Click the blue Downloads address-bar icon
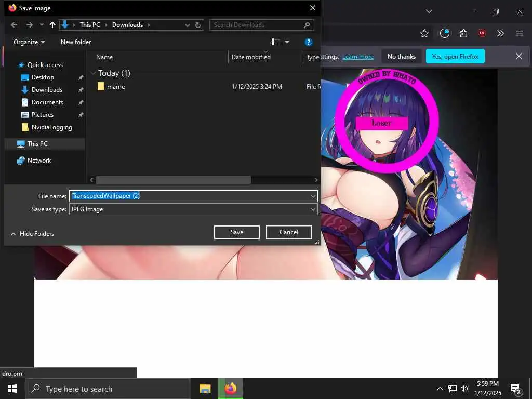The height and width of the screenshot is (399, 532). [x=65, y=24]
